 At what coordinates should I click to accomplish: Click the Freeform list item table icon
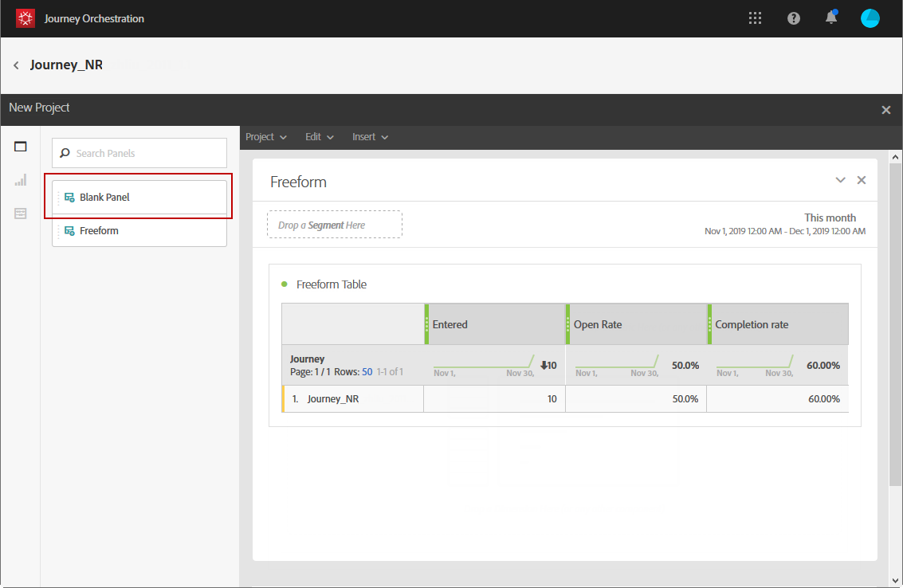69,231
